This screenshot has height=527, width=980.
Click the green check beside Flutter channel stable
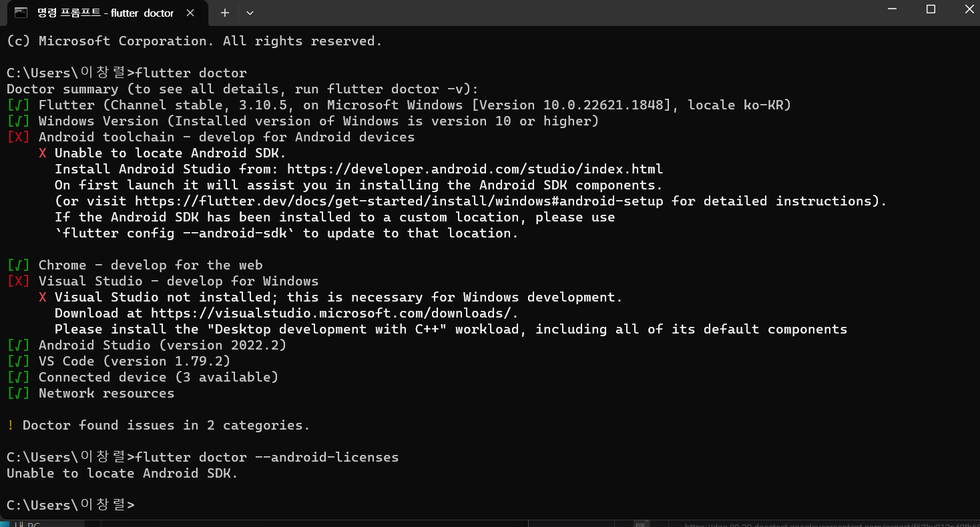tap(18, 105)
